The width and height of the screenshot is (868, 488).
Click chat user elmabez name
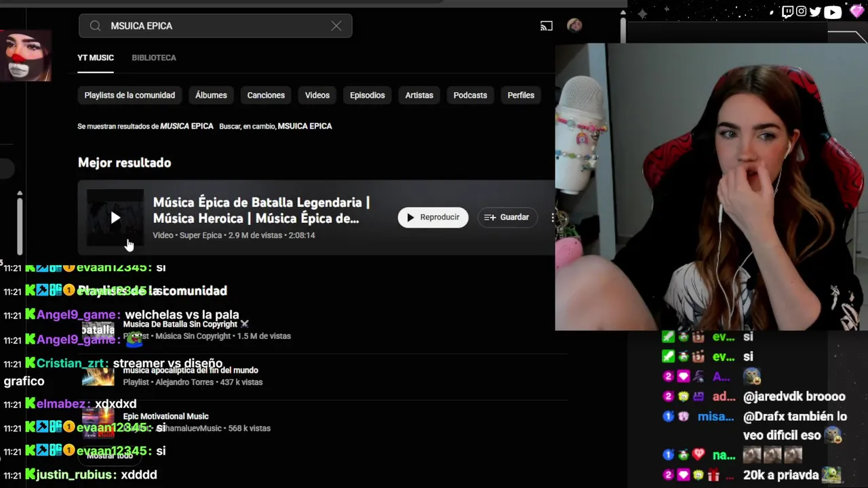click(x=62, y=404)
